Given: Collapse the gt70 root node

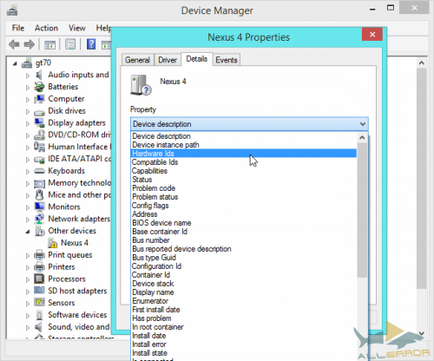Looking at the screenshot, I should [x=15, y=63].
